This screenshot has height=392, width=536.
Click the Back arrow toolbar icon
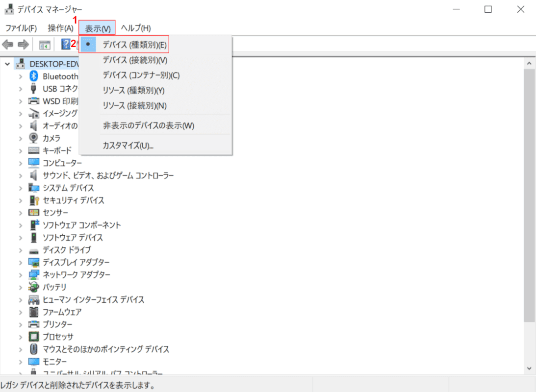click(7, 45)
